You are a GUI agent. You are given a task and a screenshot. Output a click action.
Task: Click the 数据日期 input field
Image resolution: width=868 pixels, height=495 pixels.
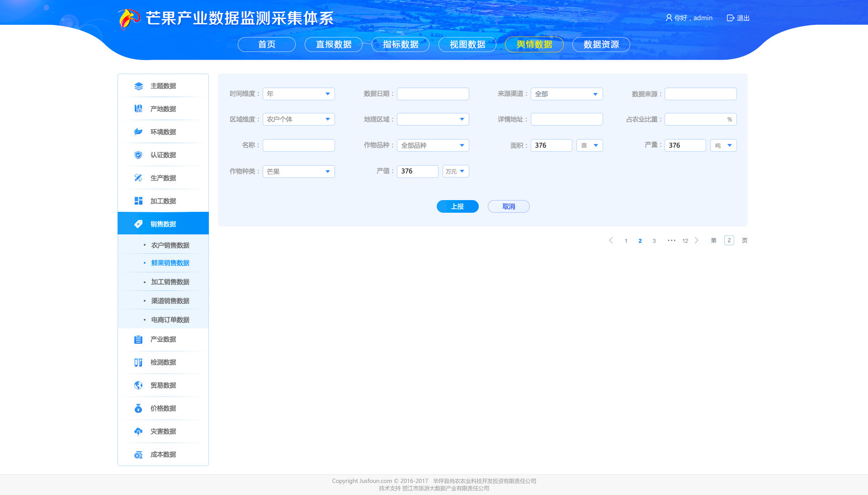433,94
